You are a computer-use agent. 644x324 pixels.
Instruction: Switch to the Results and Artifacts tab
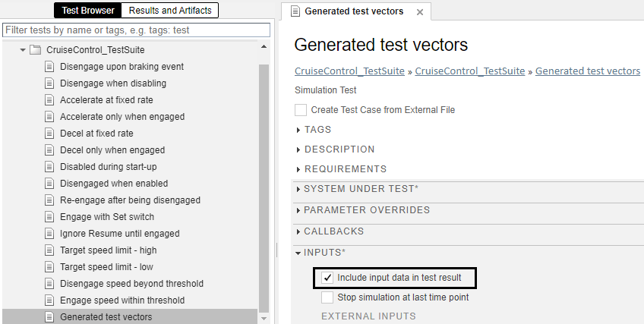coord(171,11)
